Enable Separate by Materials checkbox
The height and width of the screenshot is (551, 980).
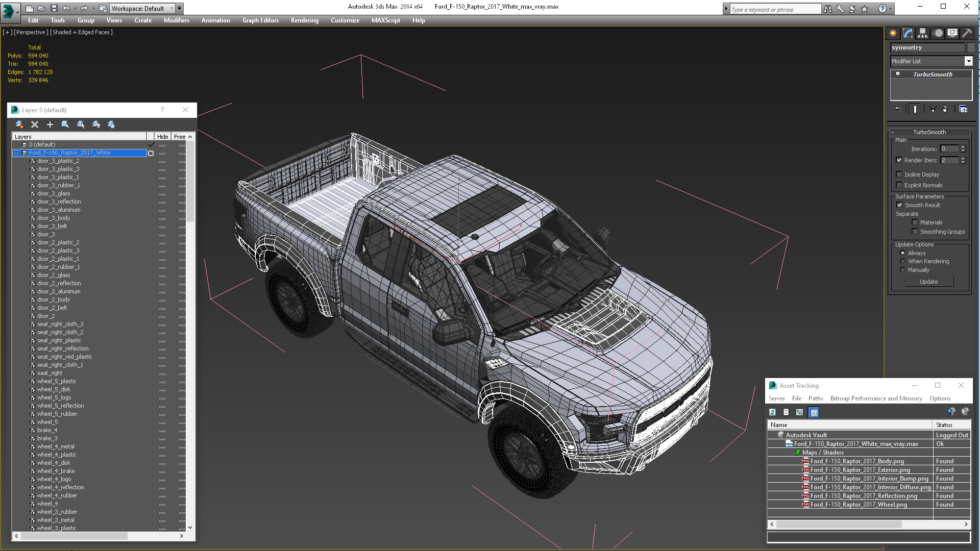[915, 222]
